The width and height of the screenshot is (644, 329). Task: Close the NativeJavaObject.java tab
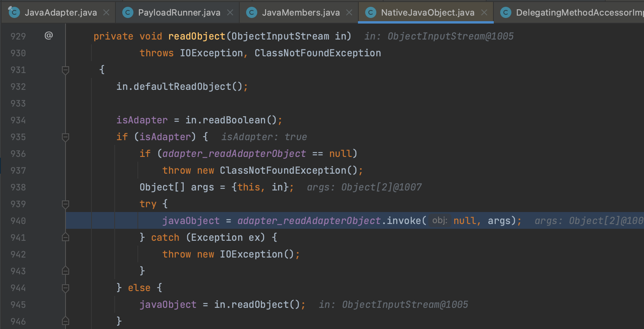(x=484, y=13)
